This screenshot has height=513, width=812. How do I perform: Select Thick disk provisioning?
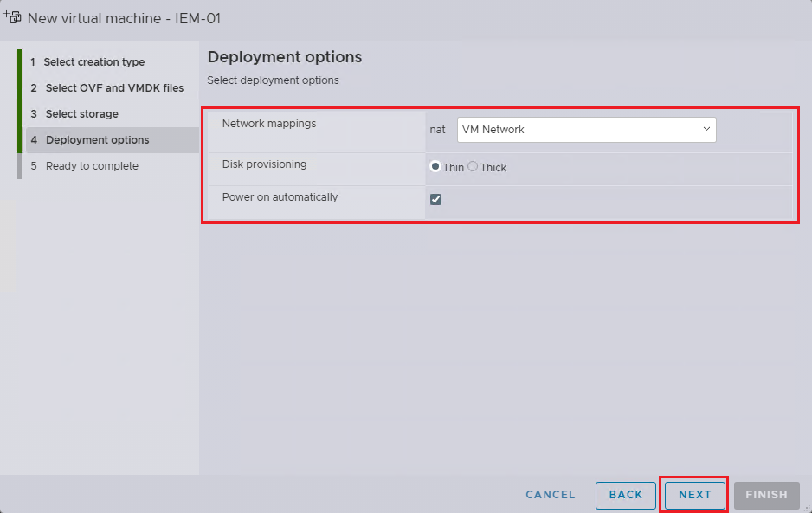coord(473,166)
